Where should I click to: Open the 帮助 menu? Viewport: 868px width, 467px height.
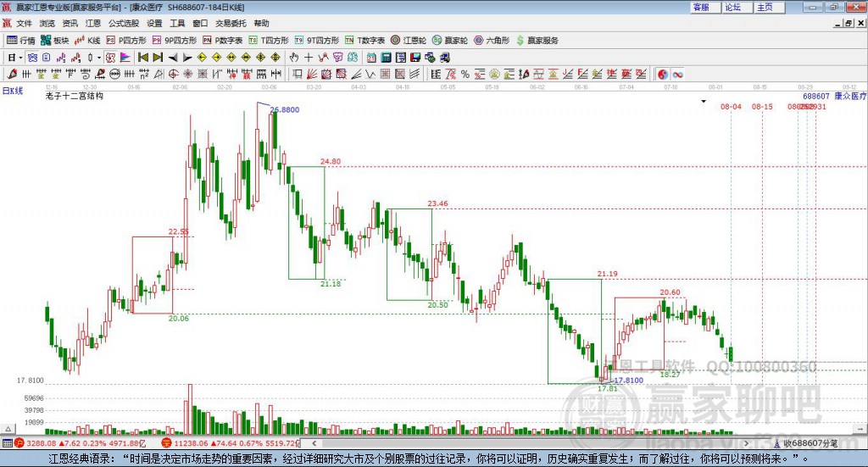click(x=261, y=23)
